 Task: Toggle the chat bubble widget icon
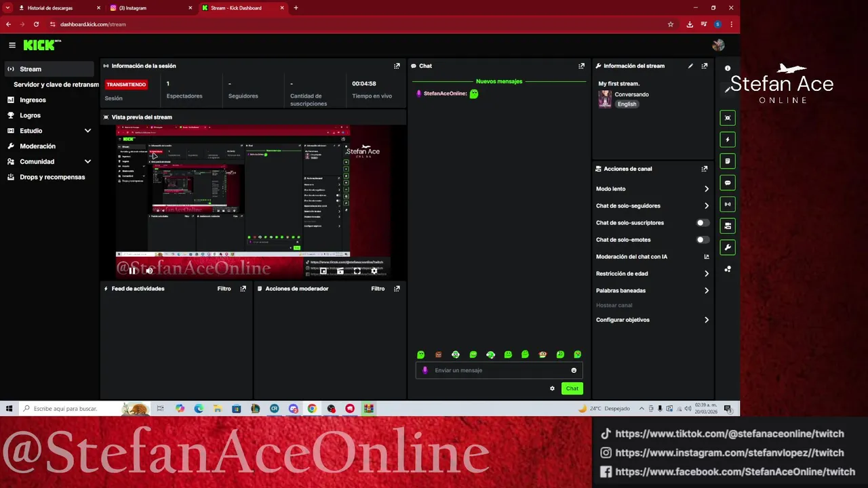coord(728,183)
